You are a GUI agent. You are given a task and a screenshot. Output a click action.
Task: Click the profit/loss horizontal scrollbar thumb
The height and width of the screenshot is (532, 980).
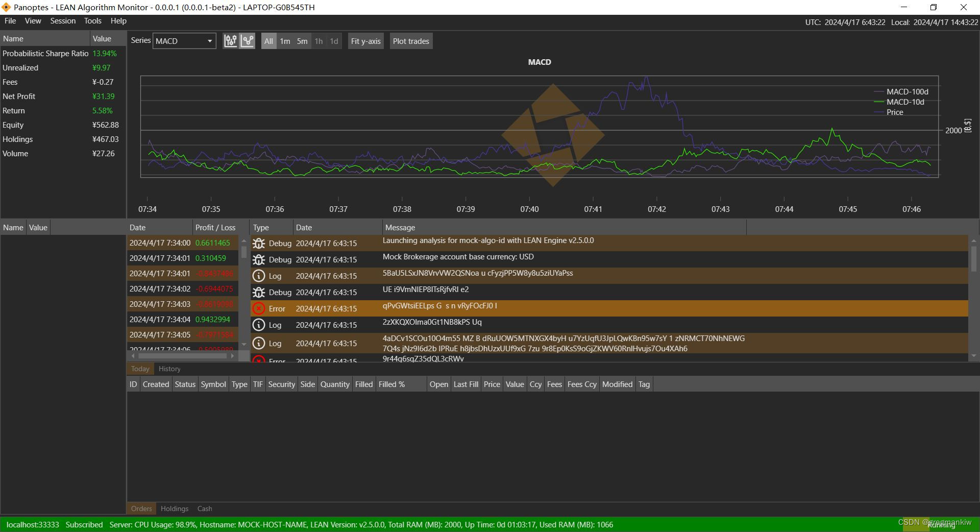click(x=182, y=355)
